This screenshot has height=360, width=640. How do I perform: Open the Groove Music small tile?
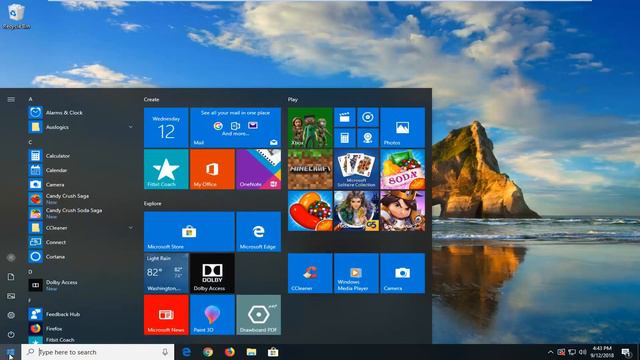pos(368,117)
